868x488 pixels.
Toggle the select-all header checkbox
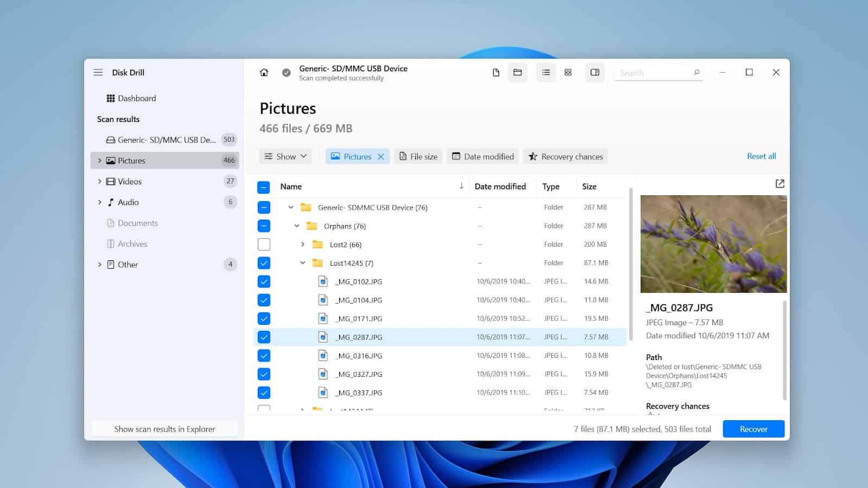point(264,187)
